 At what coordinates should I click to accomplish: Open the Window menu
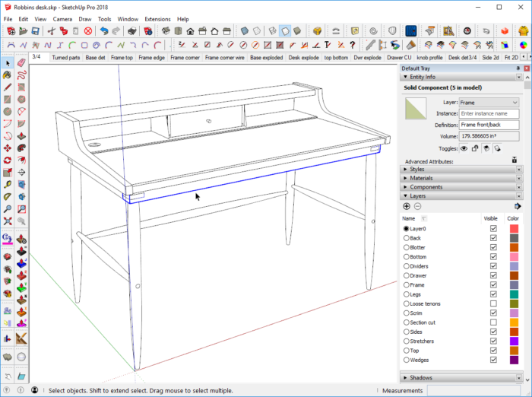point(128,19)
